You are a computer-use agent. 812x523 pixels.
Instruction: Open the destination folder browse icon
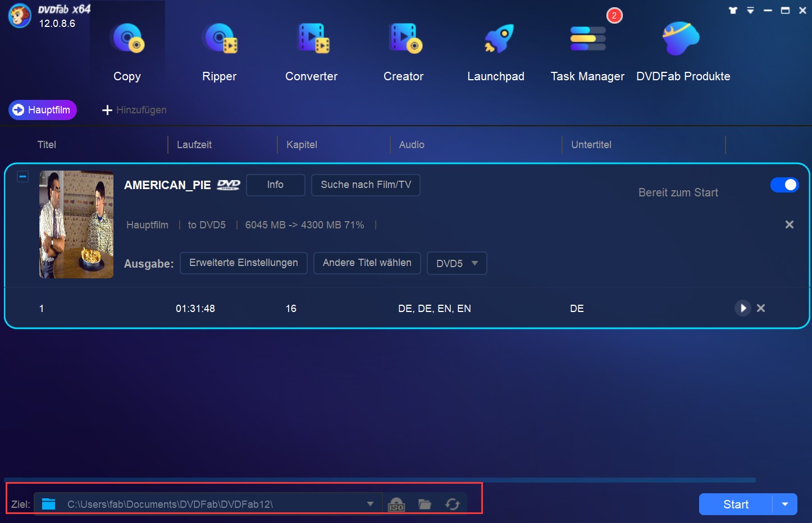(x=425, y=504)
